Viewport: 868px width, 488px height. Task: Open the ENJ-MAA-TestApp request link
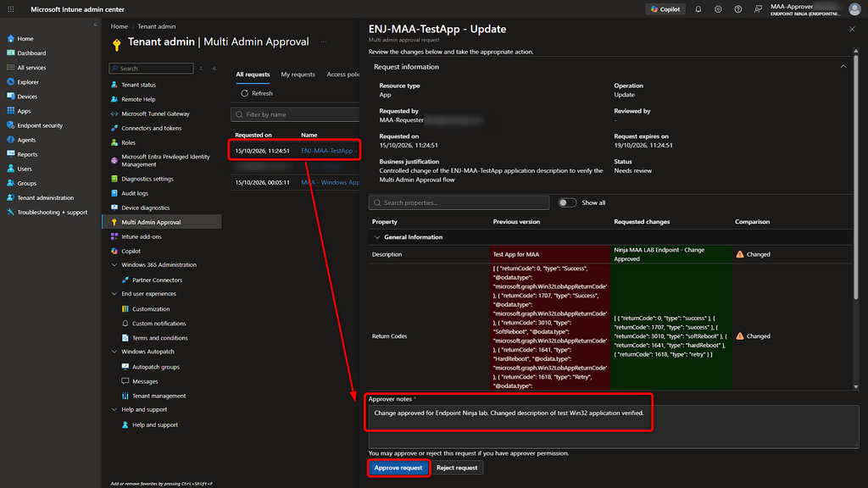pyautogui.click(x=328, y=151)
